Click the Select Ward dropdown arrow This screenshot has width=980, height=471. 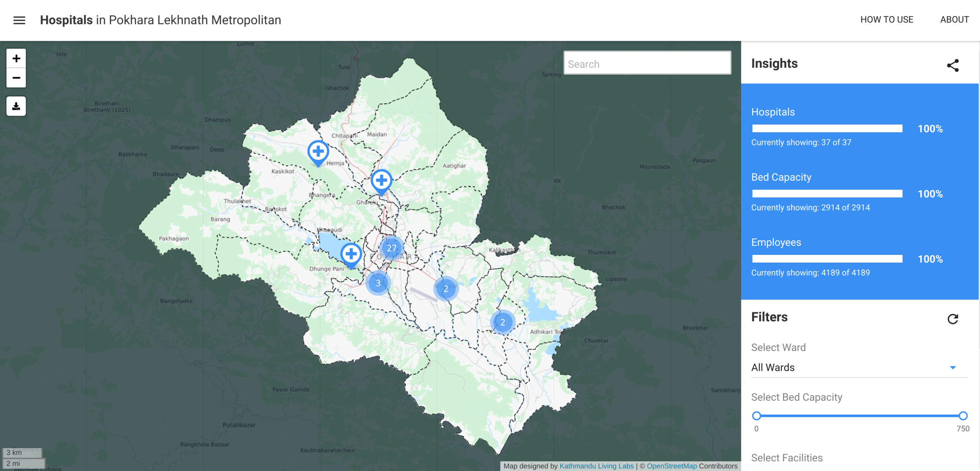953,368
